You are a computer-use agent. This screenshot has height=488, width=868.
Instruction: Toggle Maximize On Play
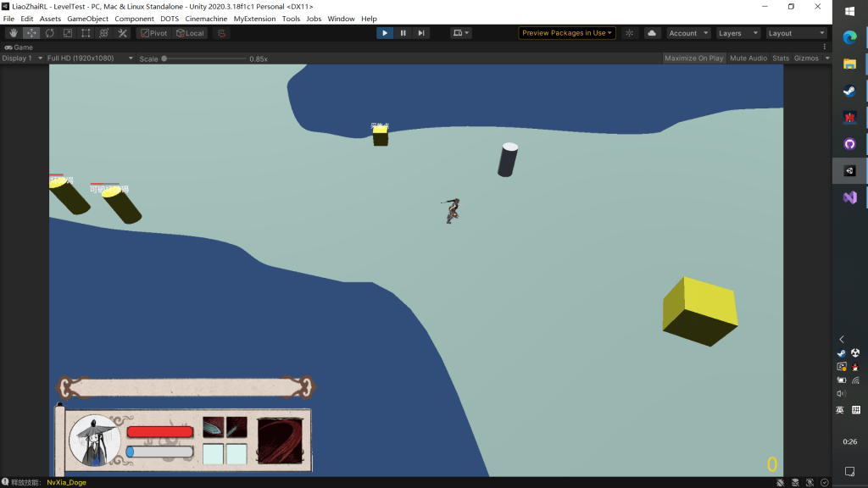(x=693, y=58)
